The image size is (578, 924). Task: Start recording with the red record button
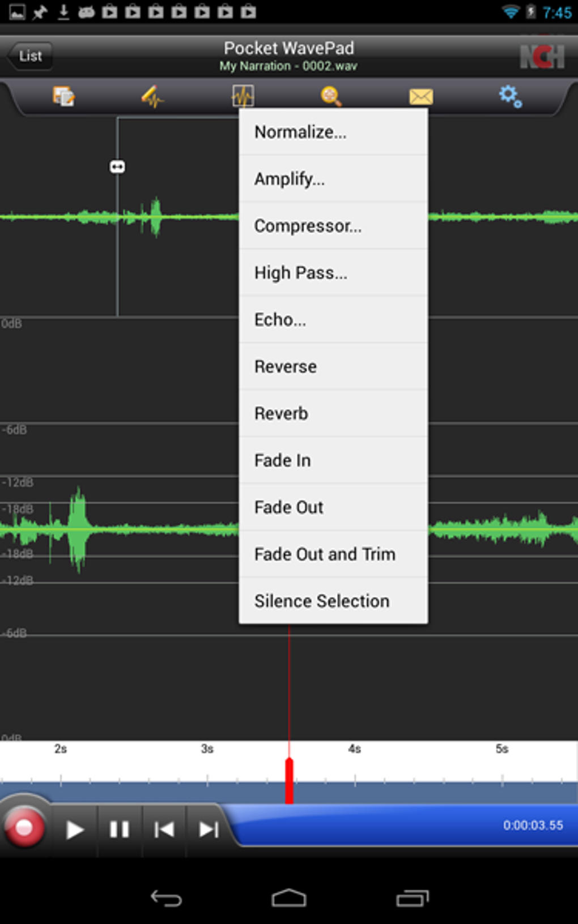25,829
